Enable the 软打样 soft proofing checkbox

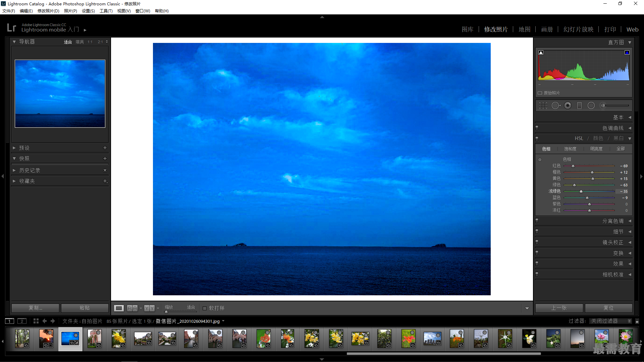tap(205, 308)
